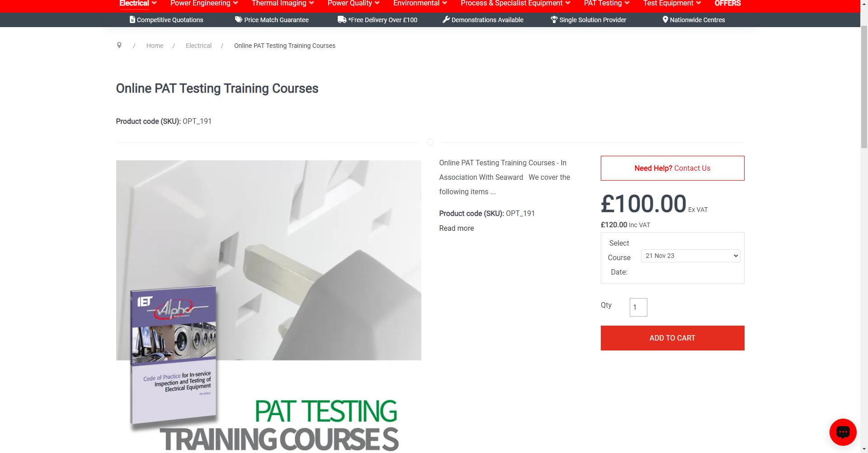Click the ADD TO CART button
Viewport: 868px width, 453px height.
672,338
